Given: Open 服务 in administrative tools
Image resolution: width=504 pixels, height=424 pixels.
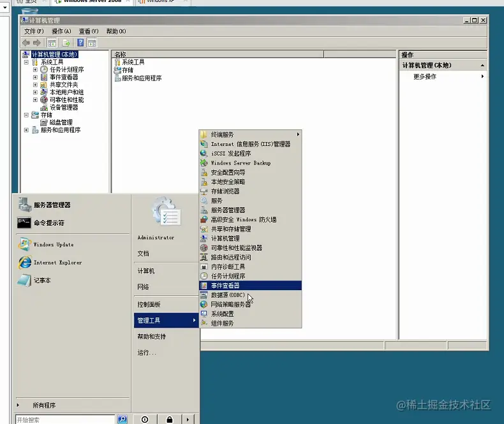Looking at the screenshot, I should pyautogui.click(x=250, y=201).
